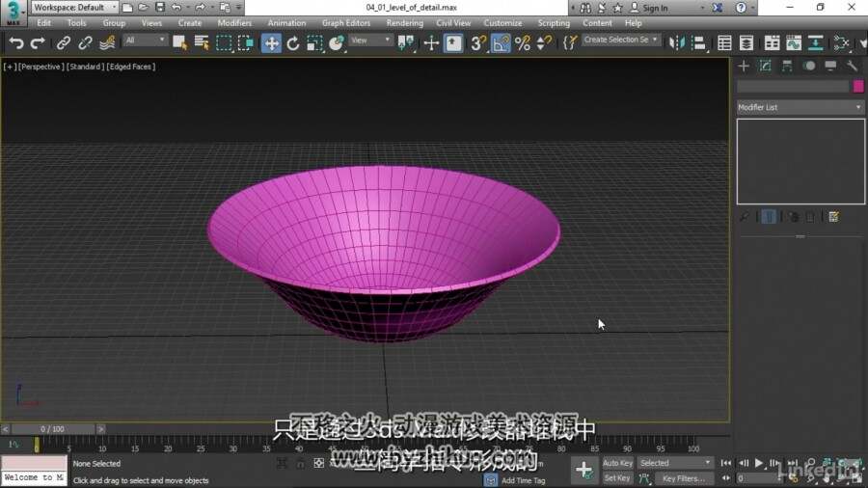Click the Select and Place tool
The height and width of the screenshot is (488, 868).
click(x=336, y=42)
